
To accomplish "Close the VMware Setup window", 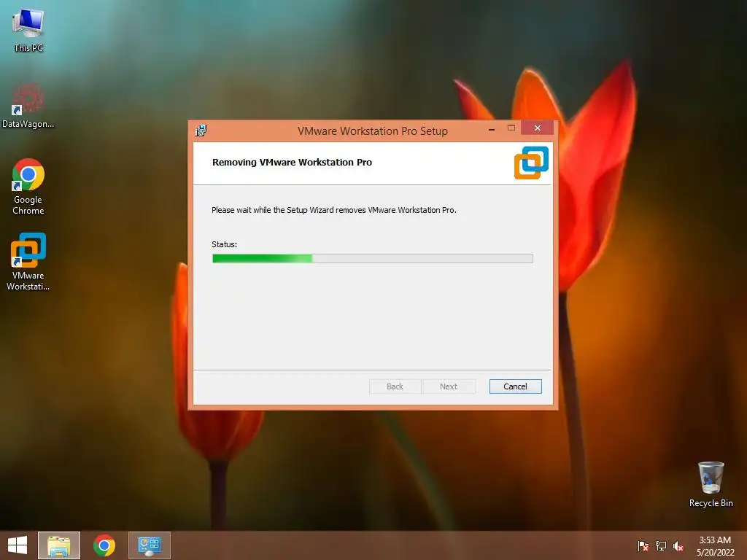I will pyautogui.click(x=538, y=128).
